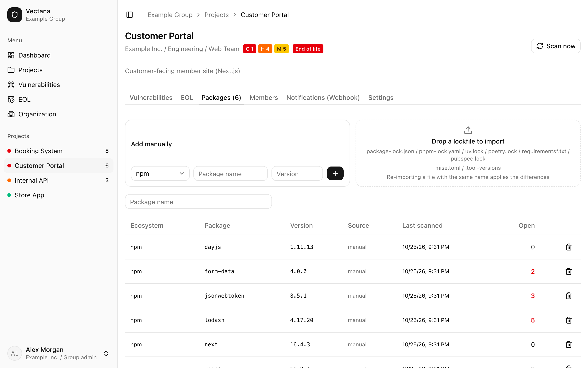The image size is (588, 368).
Task: Open the Members tab
Action: pos(264,98)
